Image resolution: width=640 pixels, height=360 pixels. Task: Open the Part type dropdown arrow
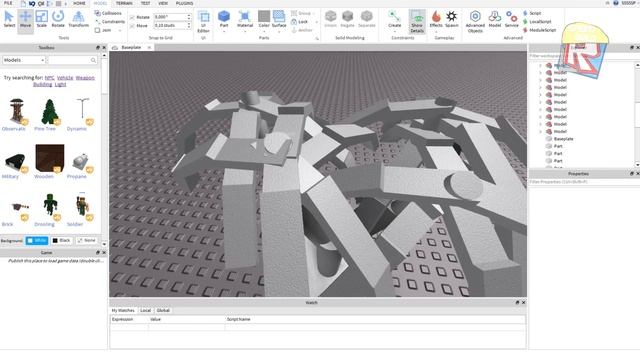pos(224,32)
